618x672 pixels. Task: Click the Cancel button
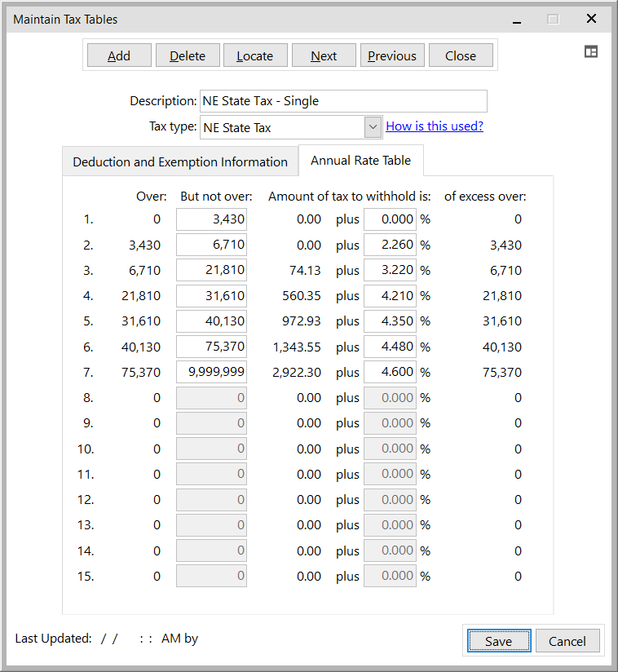pyautogui.click(x=567, y=641)
